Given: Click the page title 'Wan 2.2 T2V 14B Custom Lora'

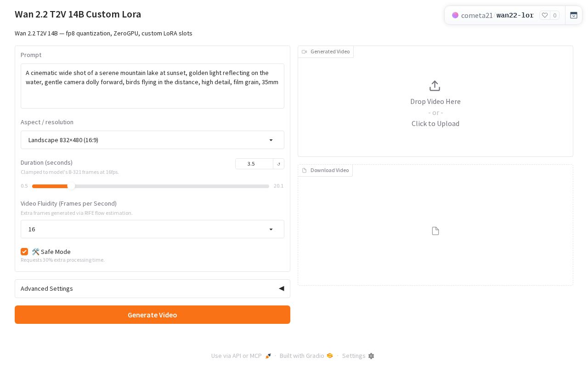Looking at the screenshot, I should pos(78,14).
